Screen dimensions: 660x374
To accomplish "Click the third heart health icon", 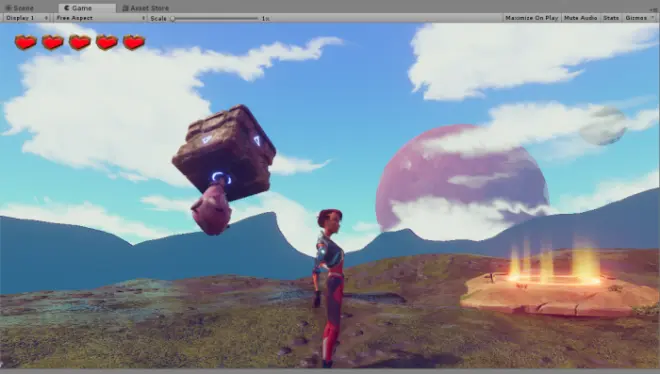I will click(x=80, y=42).
